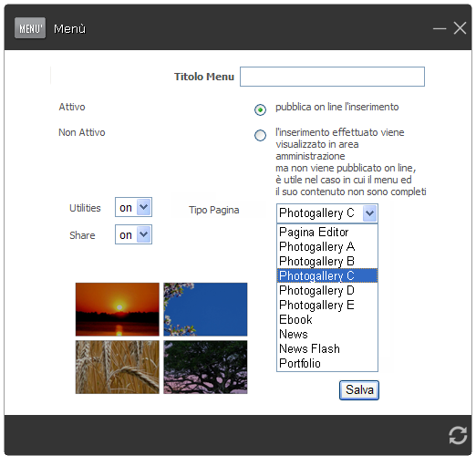Open the Utilities on/off dropdown
Image resolution: width=476 pixels, height=456 pixels.
pos(133,207)
